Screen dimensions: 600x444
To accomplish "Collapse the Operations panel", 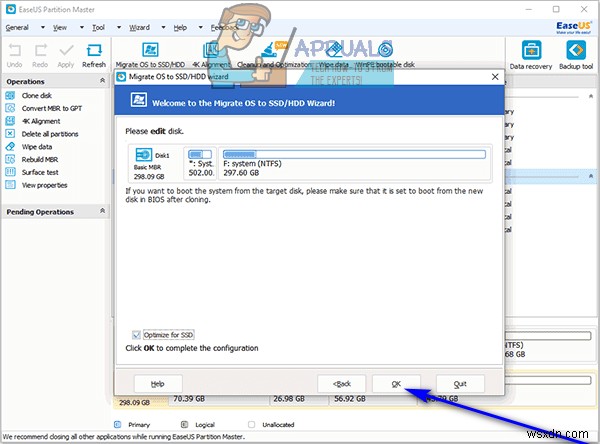I will tap(102, 81).
